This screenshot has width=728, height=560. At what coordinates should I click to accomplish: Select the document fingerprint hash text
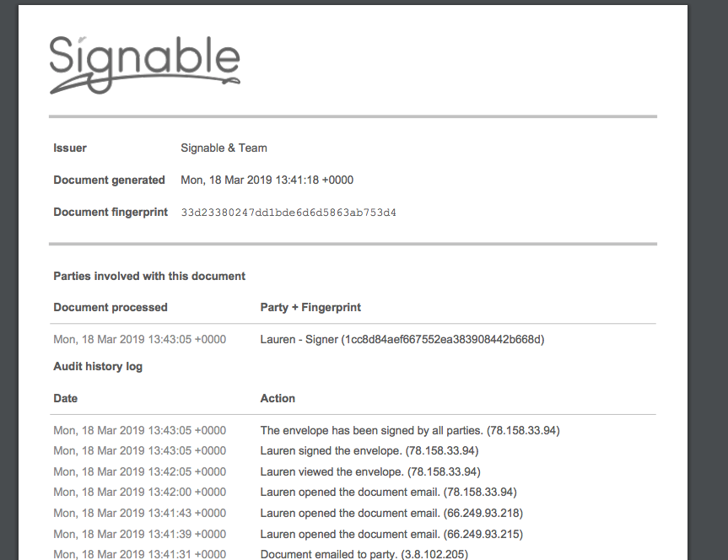[x=289, y=213]
